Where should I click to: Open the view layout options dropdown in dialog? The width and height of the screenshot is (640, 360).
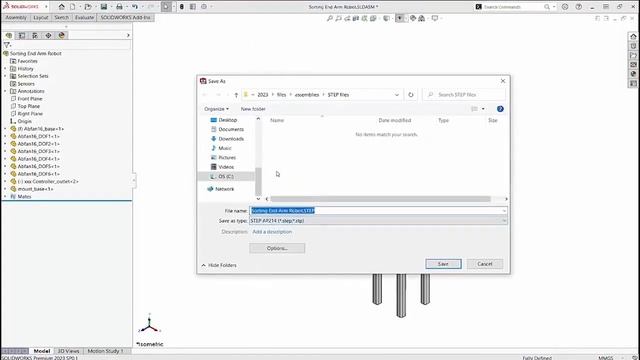click(x=483, y=109)
